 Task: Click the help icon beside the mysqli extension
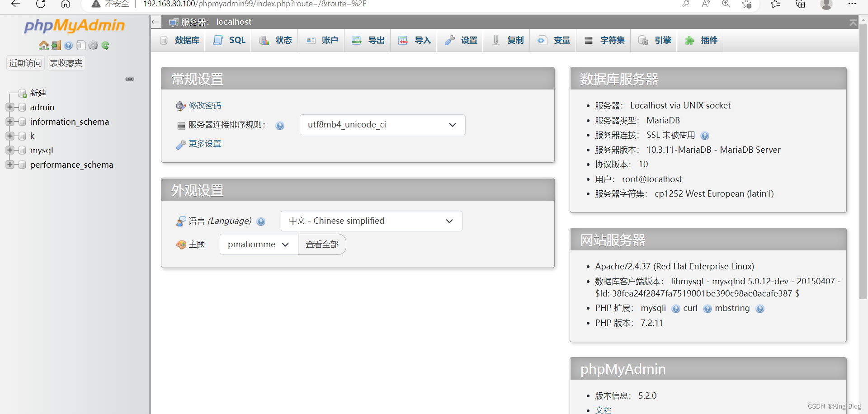point(676,309)
